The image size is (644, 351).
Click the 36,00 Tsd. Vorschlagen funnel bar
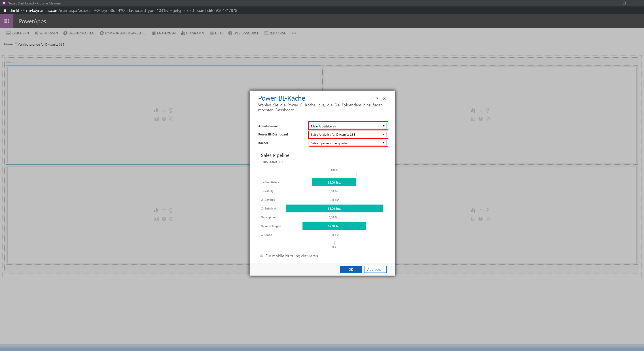click(334, 226)
